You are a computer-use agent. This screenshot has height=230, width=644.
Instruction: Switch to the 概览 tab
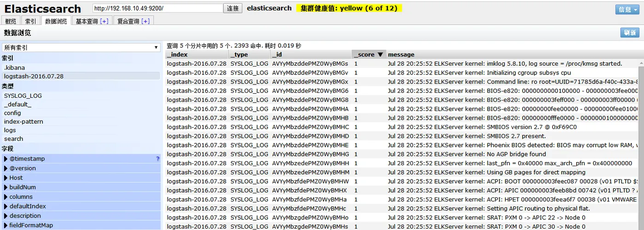[11, 21]
